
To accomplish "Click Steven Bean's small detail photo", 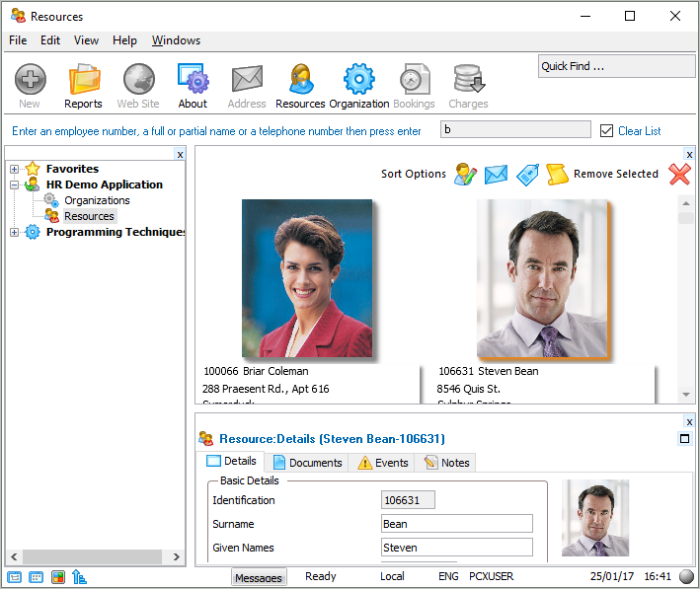I will tap(595, 518).
